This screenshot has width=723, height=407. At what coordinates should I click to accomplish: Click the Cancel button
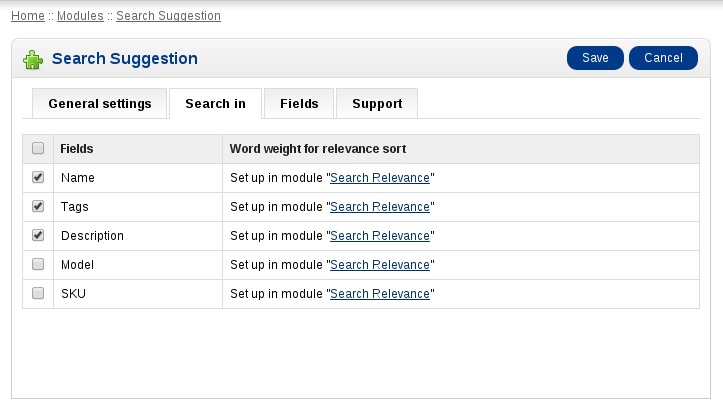pos(663,58)
